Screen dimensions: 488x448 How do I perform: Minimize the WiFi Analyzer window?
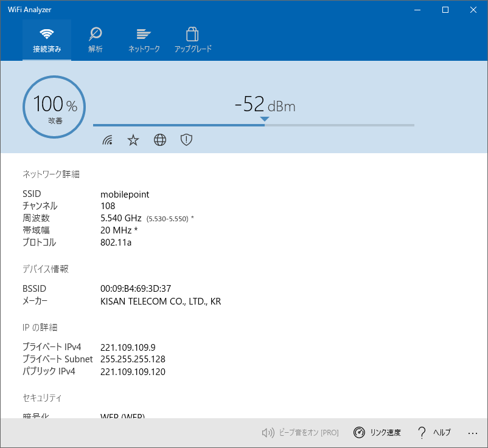[417, 10]
